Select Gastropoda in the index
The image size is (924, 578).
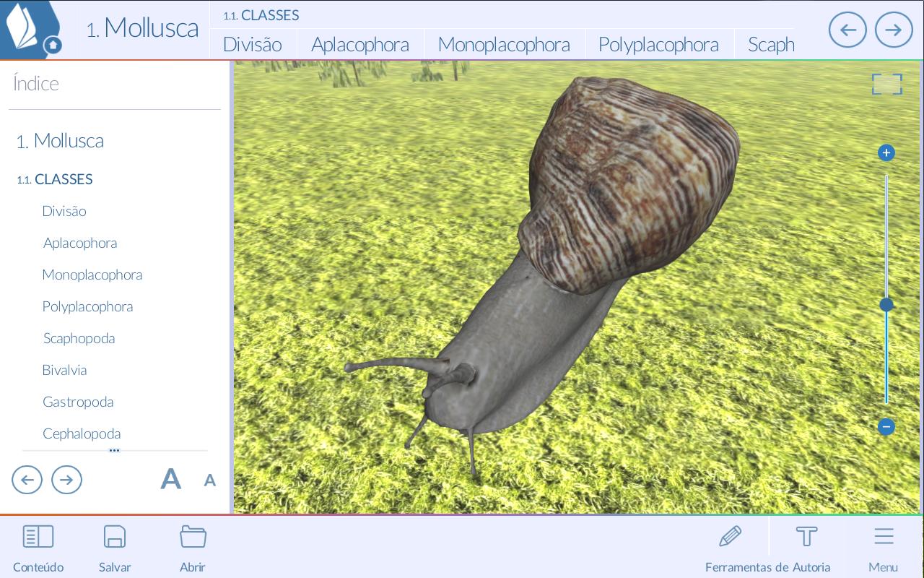[78, 402]
